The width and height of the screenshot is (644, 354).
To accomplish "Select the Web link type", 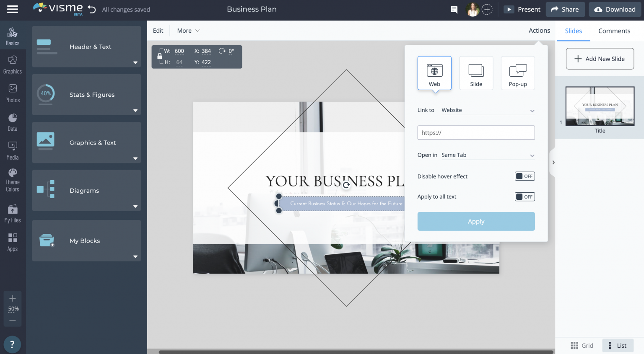I will 434,73.
